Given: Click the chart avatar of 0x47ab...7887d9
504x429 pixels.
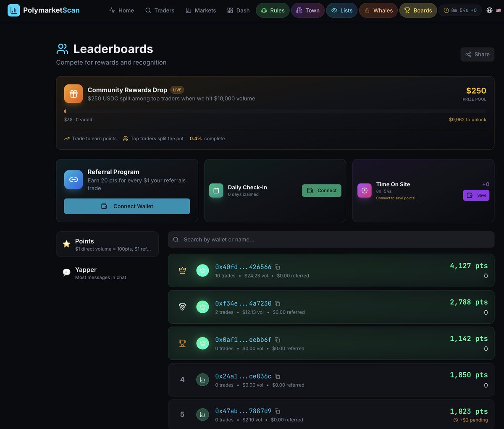Looking at the screenshot, I should [x=202, y=414].
